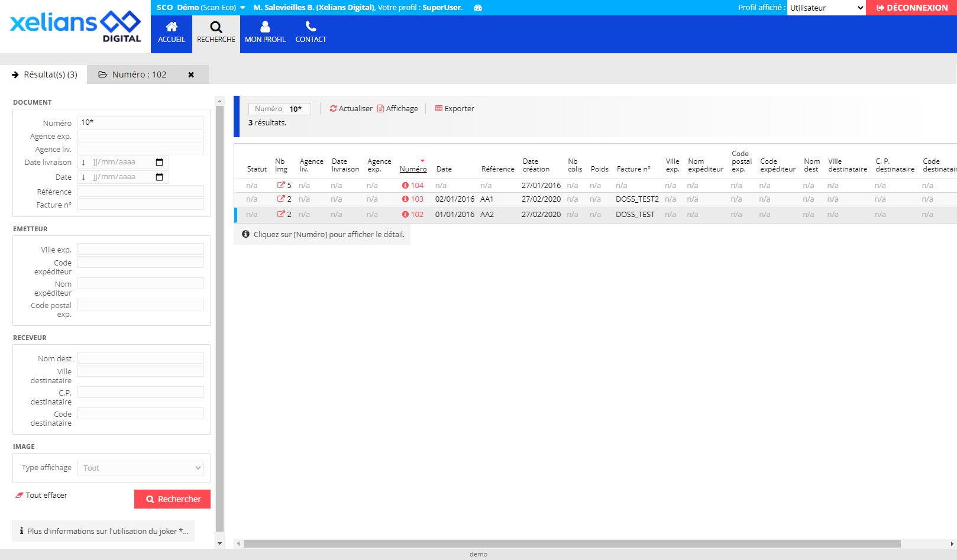Toggle sort direction on Date livraison field
This screenshot has height=560, width=957.
coord(83,163)
